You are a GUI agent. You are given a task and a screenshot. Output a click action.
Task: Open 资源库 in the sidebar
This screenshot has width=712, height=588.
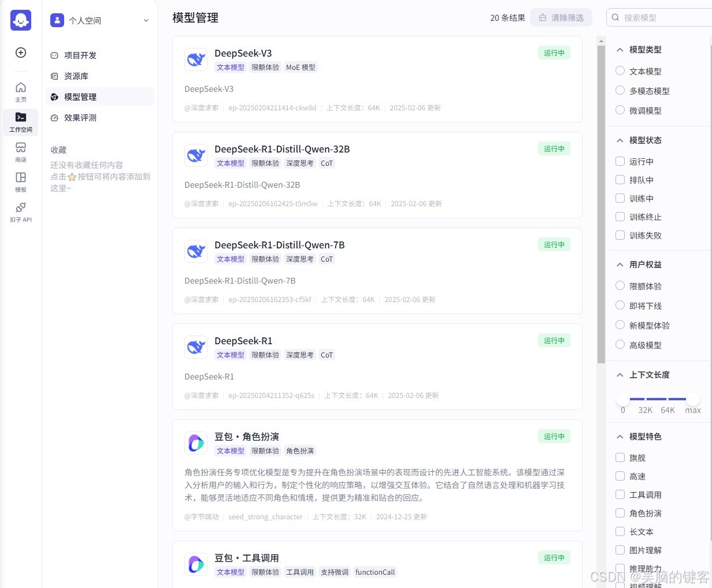99,76
